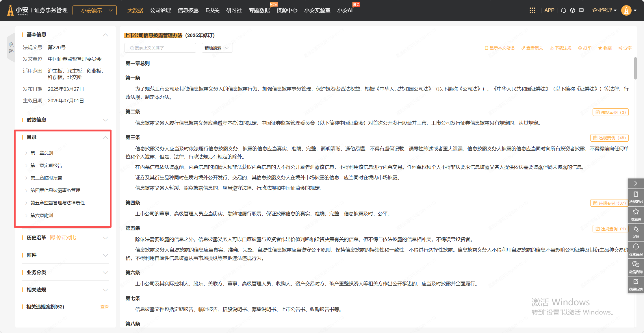The width and height of the screenshot is (644, 333).
Task: Click the 足迹 footprint sidebar icon
Action: [636, 232]
